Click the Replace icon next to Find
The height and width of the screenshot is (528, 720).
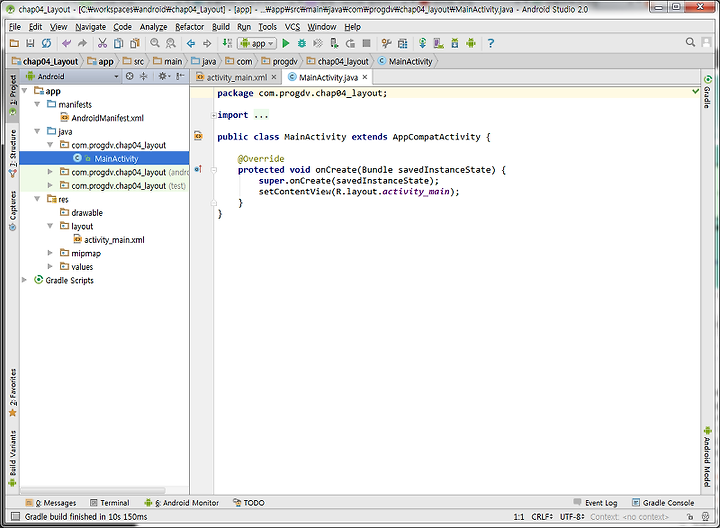[171, 43]
